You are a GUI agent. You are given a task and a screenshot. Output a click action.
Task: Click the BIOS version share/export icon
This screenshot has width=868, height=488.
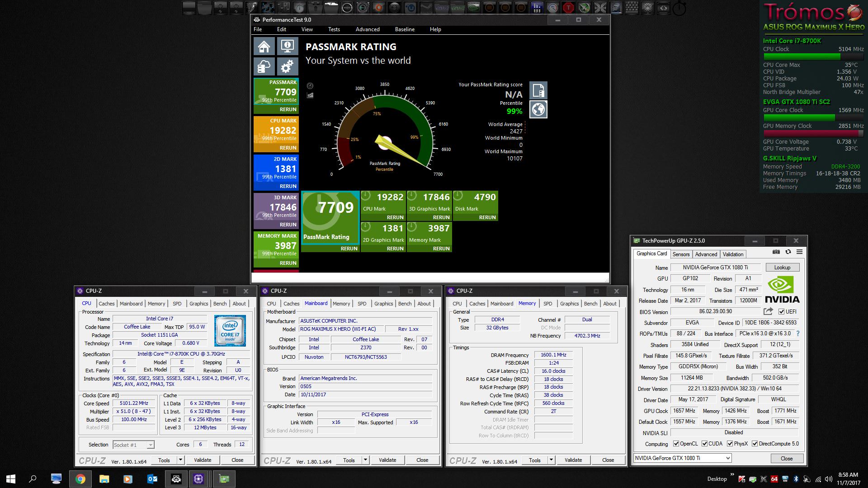coord(768,311)
